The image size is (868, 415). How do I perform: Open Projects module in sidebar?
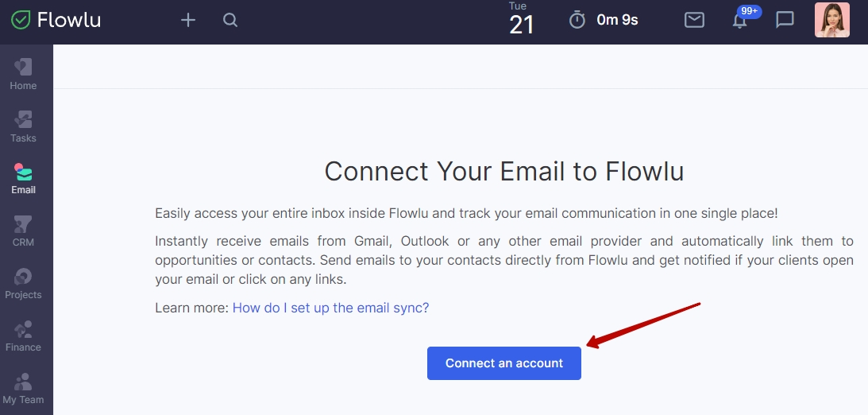coord(23,284)
